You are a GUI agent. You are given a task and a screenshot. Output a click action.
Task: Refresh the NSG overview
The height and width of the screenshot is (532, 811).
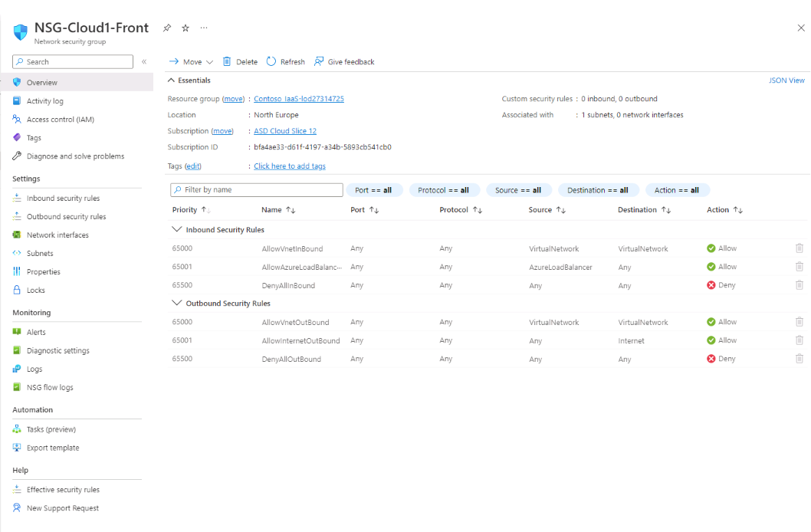(x=284, y=61)
